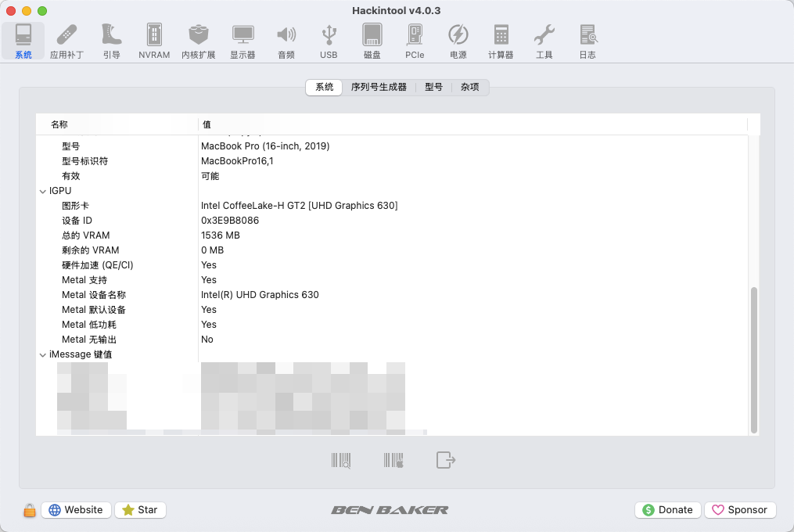Select the 总的 VRAM row label

coord(85,235)
